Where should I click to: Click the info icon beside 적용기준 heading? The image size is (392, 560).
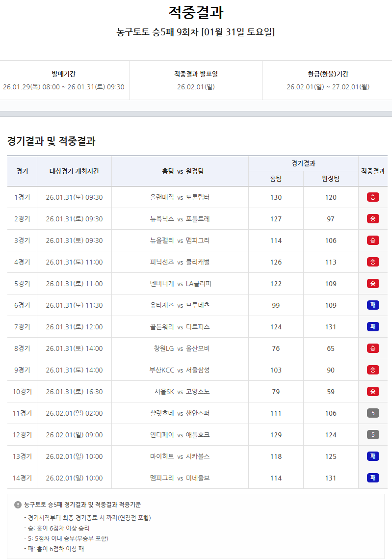[18, 505]
